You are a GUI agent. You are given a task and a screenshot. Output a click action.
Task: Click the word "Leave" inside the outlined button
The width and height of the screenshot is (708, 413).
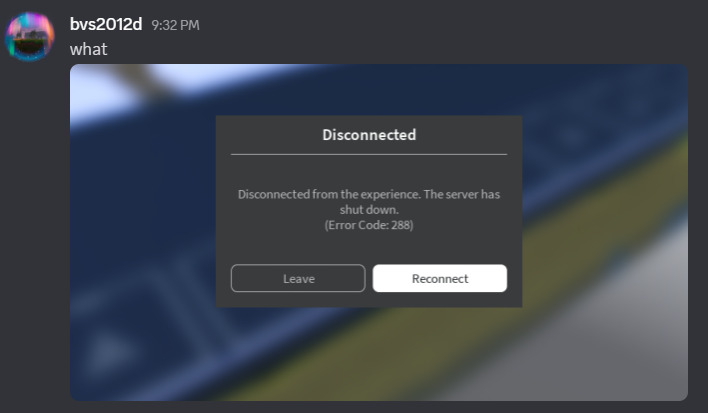(298, 278)
